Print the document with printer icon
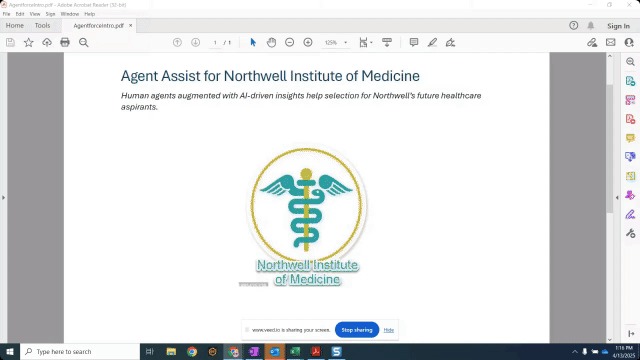Image resolution: width=640 pixels, height=360 pixels. 65,42
